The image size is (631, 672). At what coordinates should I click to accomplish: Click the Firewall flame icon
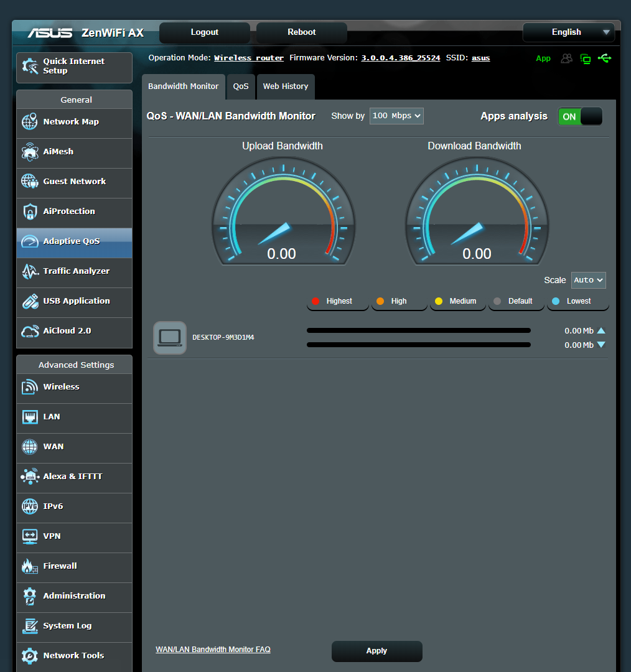(x=30, y=566)
